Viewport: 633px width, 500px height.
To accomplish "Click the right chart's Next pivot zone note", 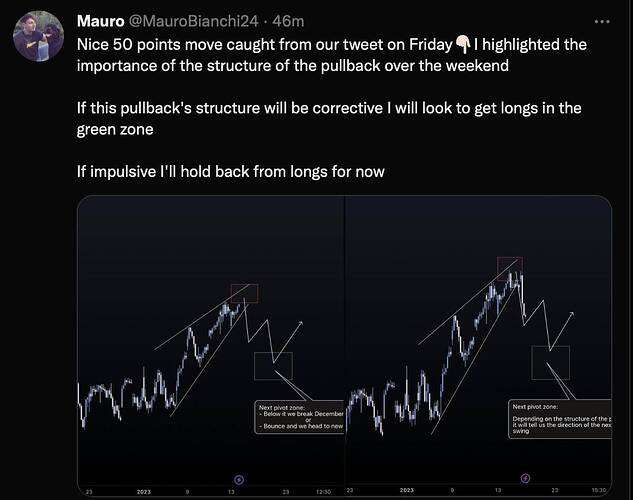I will coord(560,419).
